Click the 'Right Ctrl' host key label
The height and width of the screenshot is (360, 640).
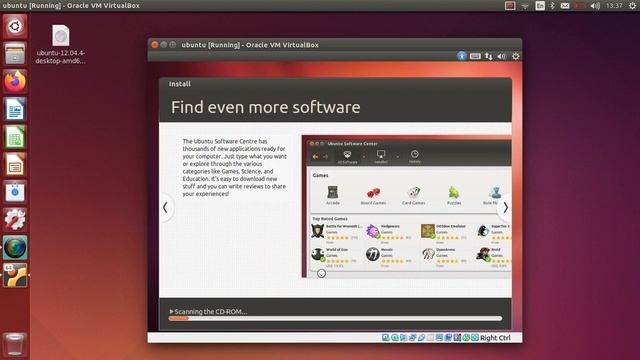pos(495,338)
